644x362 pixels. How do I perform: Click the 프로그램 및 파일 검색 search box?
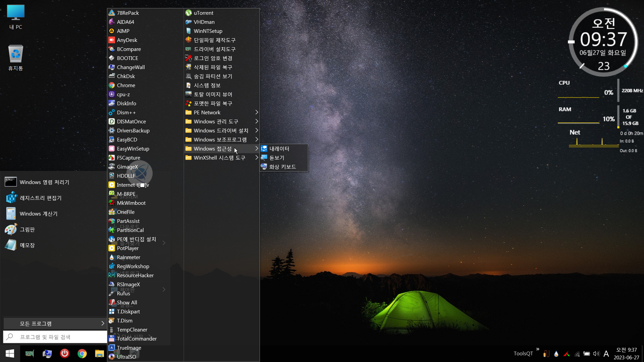[55, 337]
